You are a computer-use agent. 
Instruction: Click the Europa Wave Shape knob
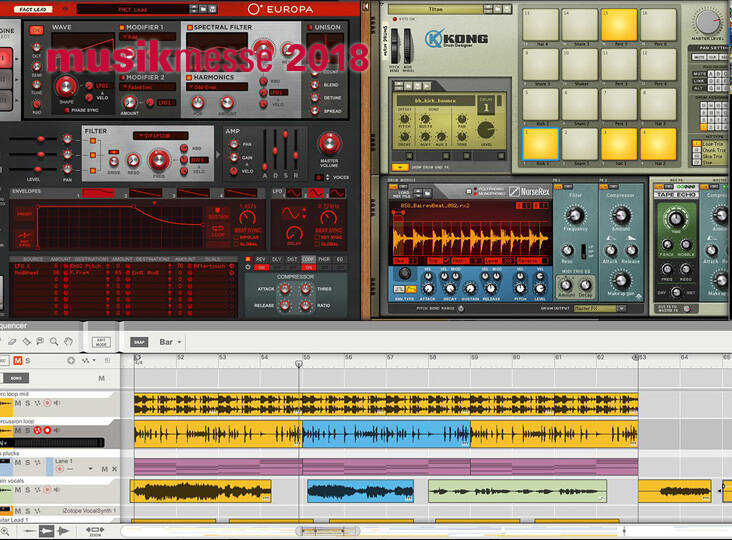pos(66,87)
